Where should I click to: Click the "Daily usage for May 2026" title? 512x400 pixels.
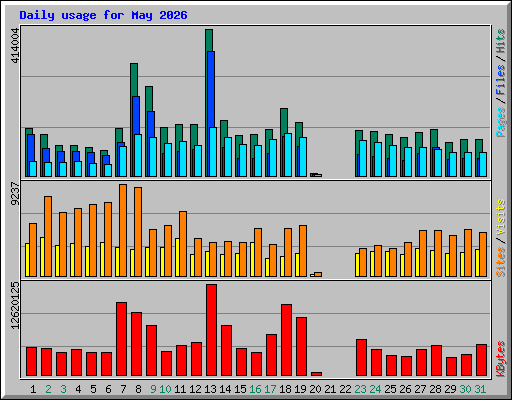click(103, 15)
